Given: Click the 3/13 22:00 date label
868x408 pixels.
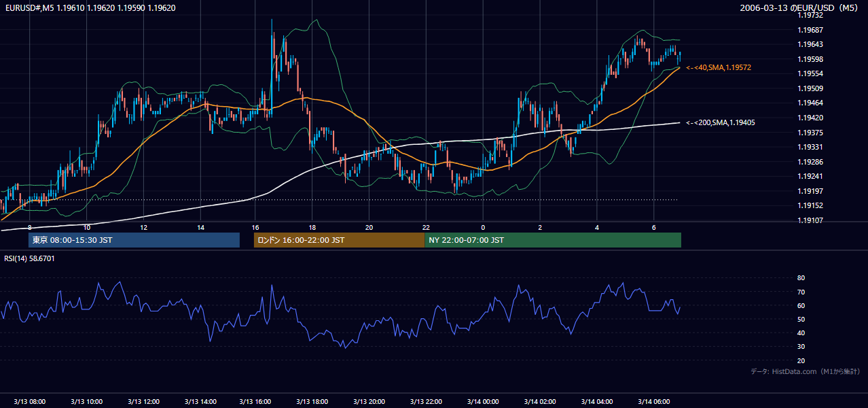Looking at the screenshot, I should tap(427, 402).
